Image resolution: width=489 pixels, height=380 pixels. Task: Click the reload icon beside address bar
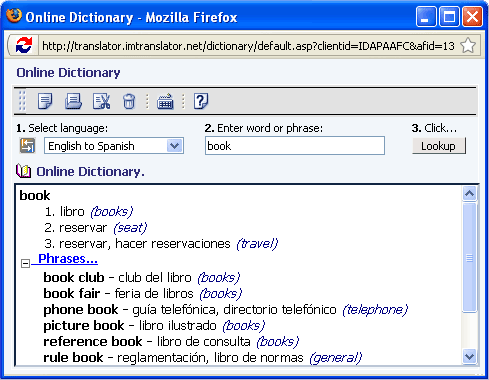coord(24,45)
